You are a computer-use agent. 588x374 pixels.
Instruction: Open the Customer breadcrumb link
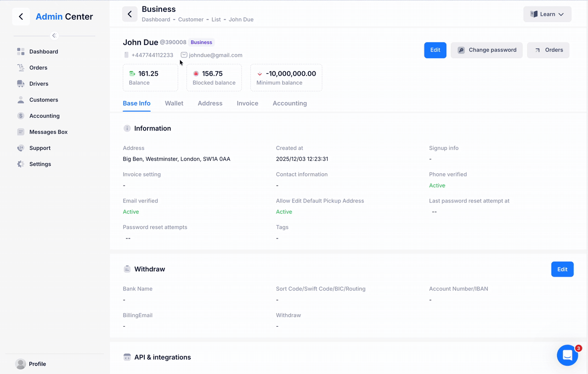[x=191, y=19]
